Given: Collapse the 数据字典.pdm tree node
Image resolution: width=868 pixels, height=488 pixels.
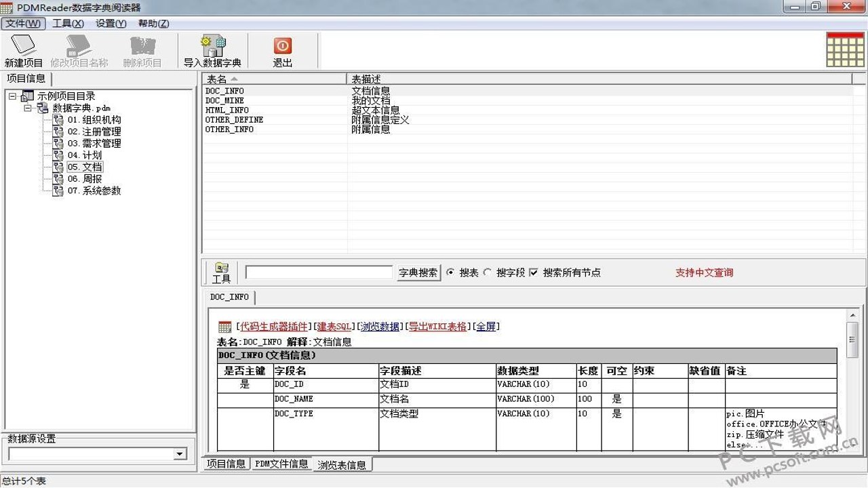Looking at the screenshot, I should 28,108.
